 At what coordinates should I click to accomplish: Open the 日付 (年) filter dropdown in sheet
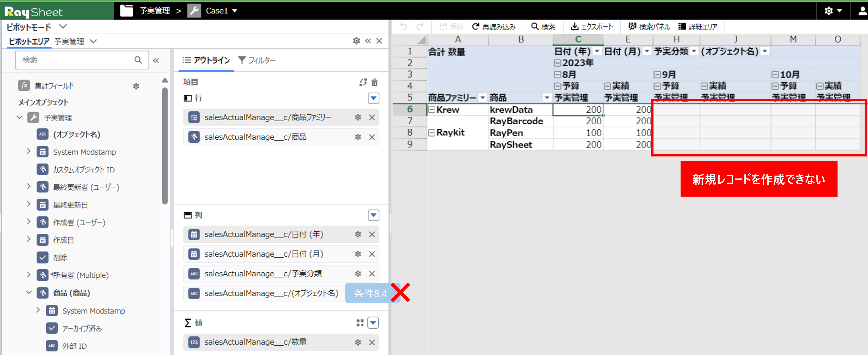pos(597,51)
